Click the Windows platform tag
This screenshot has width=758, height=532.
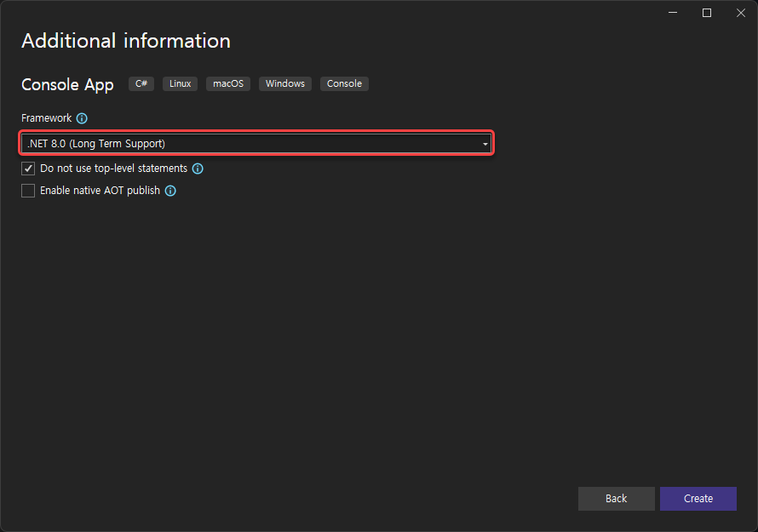pyautogui.click(x=285, y=83)
